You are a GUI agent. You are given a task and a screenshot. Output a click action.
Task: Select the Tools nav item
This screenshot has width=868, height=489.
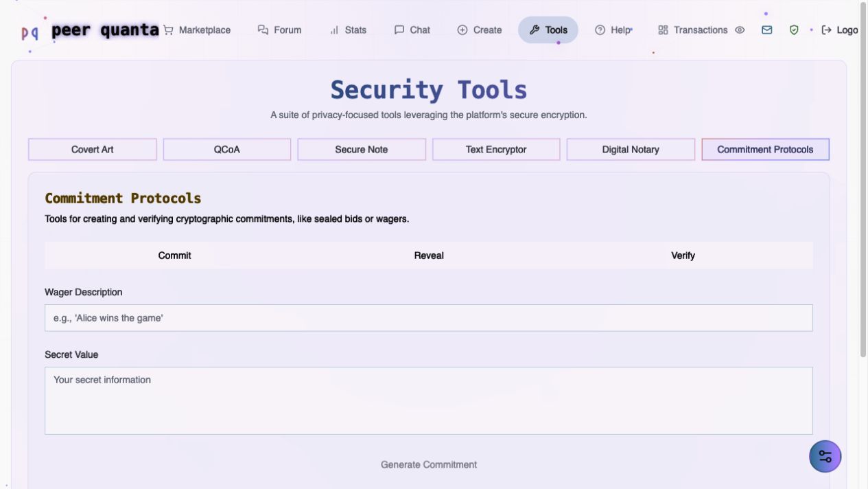548,30
